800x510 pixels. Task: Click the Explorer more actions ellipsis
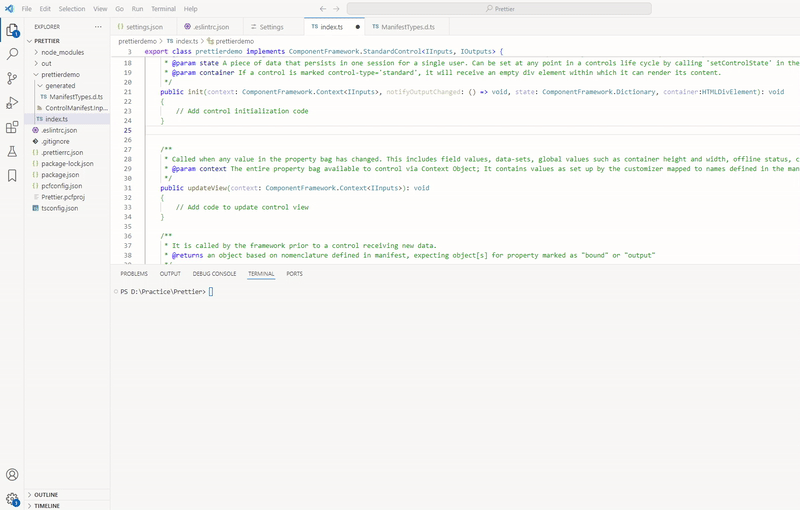tap(97, 27)
